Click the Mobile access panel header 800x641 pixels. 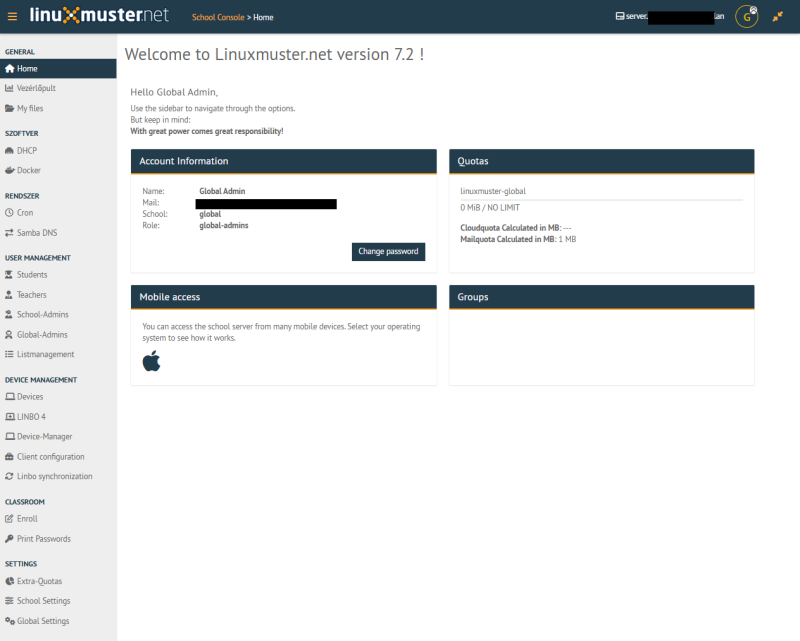coord(284,297)
